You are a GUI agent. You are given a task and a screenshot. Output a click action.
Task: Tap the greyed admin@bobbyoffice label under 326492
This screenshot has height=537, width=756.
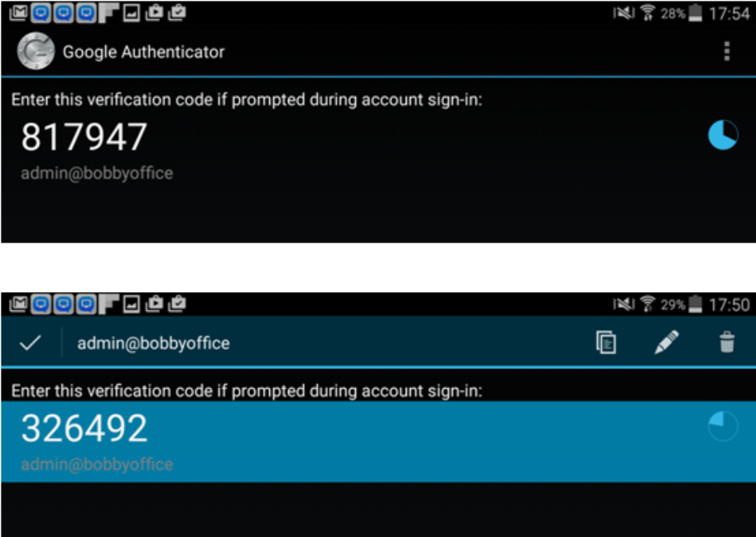tap(96, 465)
